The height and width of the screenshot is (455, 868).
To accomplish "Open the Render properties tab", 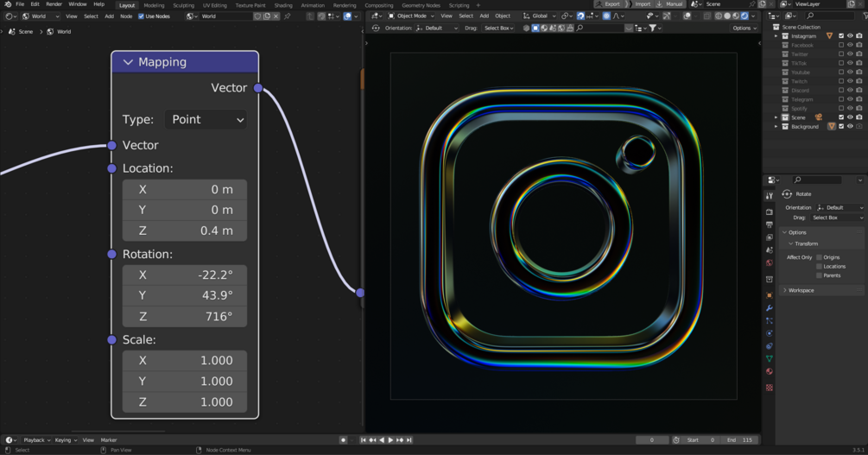I will click(x=770, y=212).
